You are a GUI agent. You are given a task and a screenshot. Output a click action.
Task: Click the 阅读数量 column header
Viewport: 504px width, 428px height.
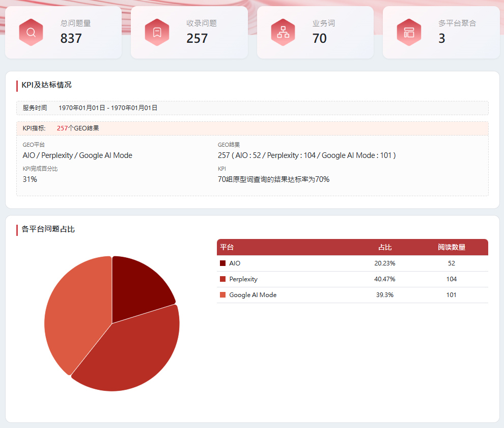[x=451, y=247]
